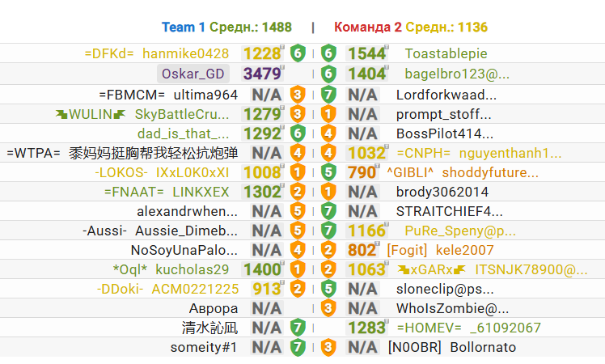Screen dimensions: 605x364
Task: Click the level 3 shield beside Bollornato
Action: [x=328, y=347]
